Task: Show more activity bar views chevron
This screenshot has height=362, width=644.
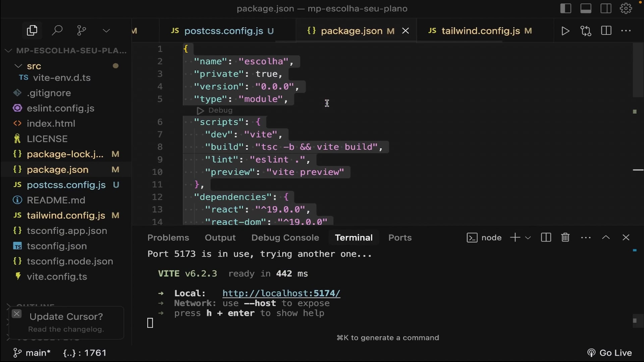Action: pyautogui.click(x=106, y=31)
